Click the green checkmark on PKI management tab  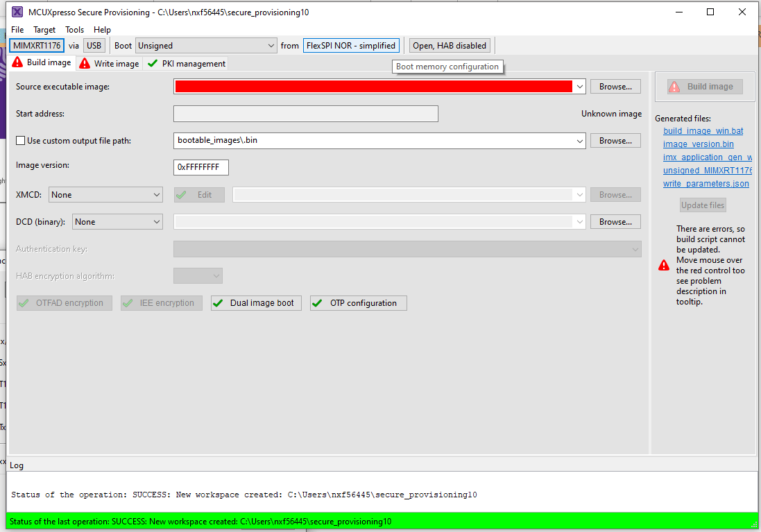point(153,62)
